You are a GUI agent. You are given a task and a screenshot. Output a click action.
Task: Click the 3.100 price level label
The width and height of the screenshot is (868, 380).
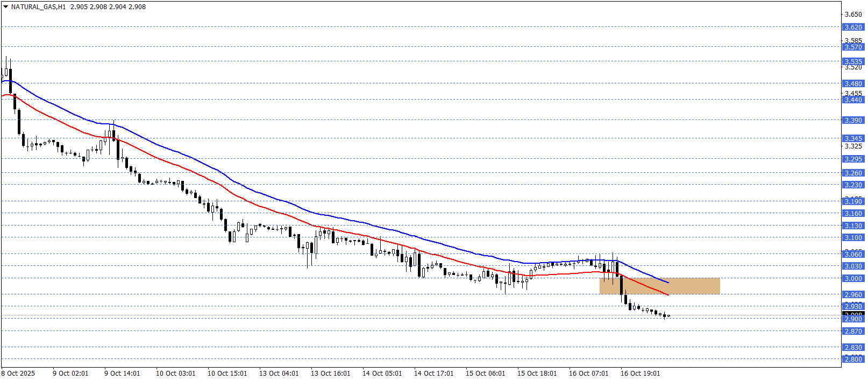coord(853,237)
